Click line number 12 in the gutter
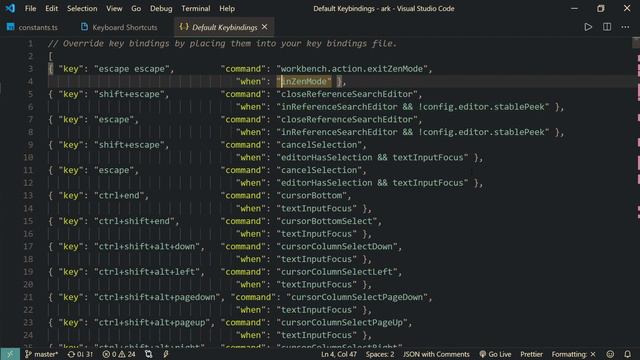This screenshot has width=640, height=360. pos(28,182)
